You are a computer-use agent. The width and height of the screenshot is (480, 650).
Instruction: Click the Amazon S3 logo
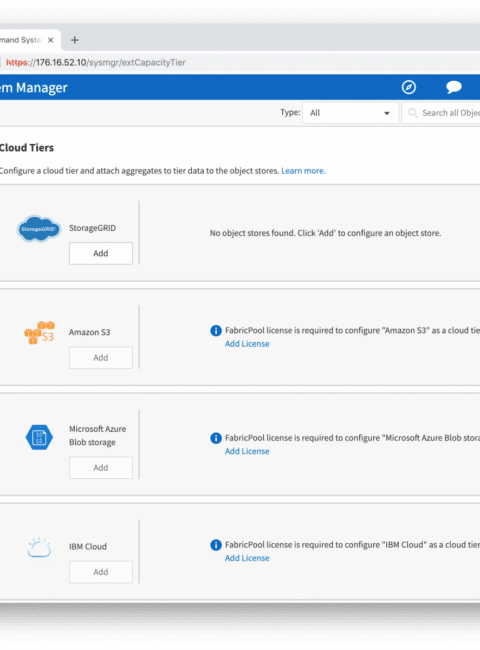pyautogui.click(x=39, y=332)
